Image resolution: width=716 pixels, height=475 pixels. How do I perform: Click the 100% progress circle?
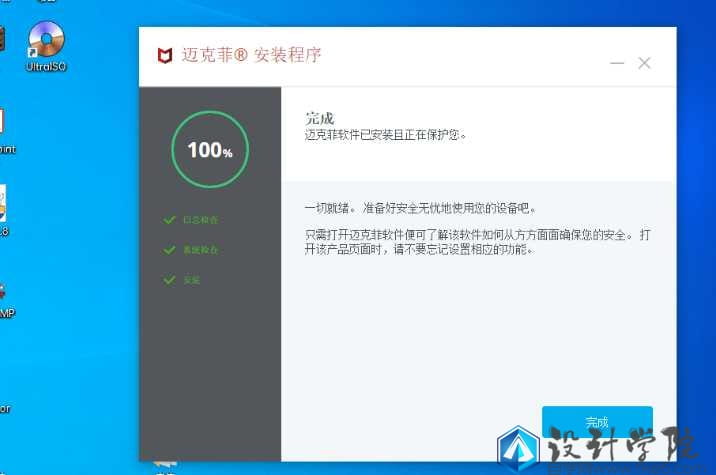coord(210,149)
